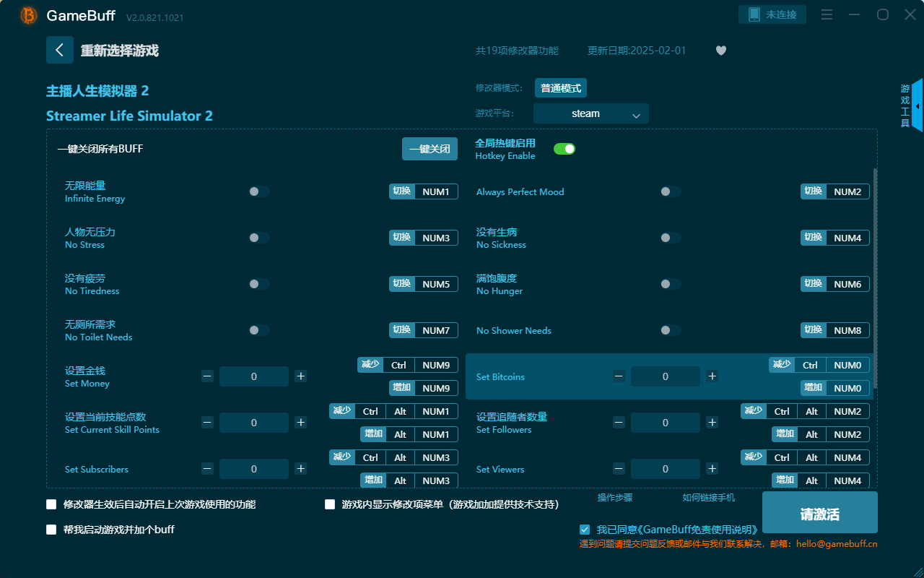Click 一键关闭 to disable all buffs

430,148
